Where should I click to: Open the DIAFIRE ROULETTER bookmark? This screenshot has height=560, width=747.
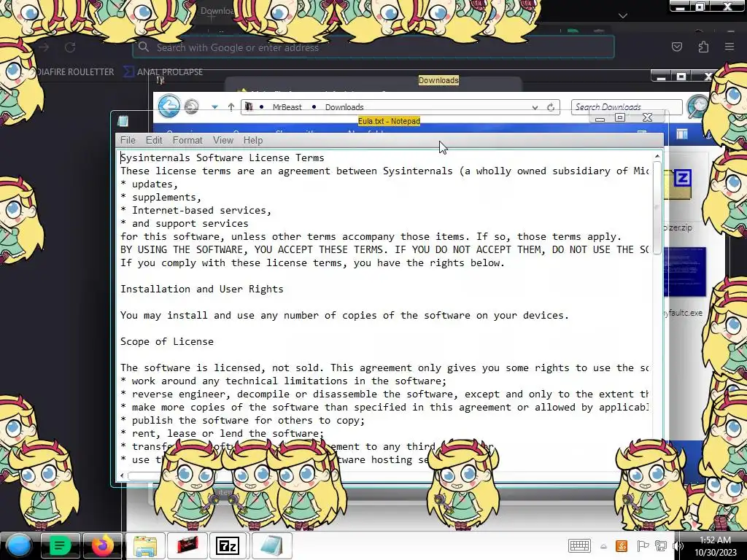75,72
